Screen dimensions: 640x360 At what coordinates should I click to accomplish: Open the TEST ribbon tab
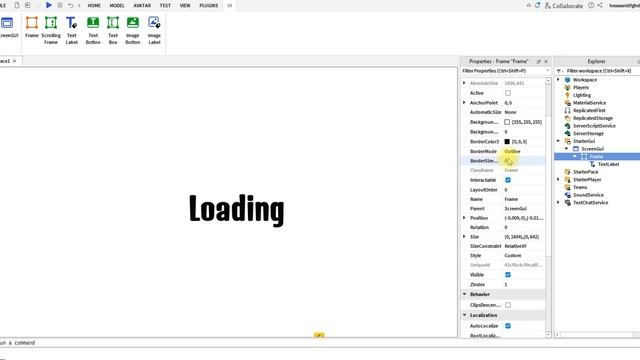click(165, 6)
